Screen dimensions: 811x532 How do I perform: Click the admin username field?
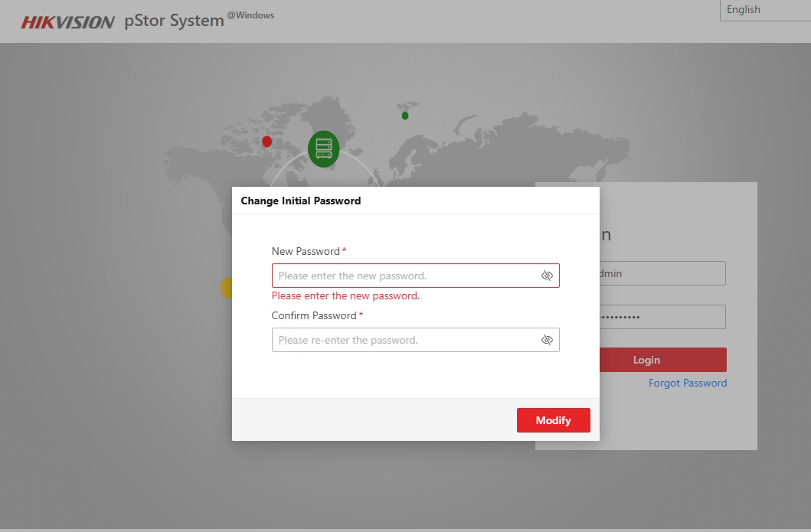662,273
